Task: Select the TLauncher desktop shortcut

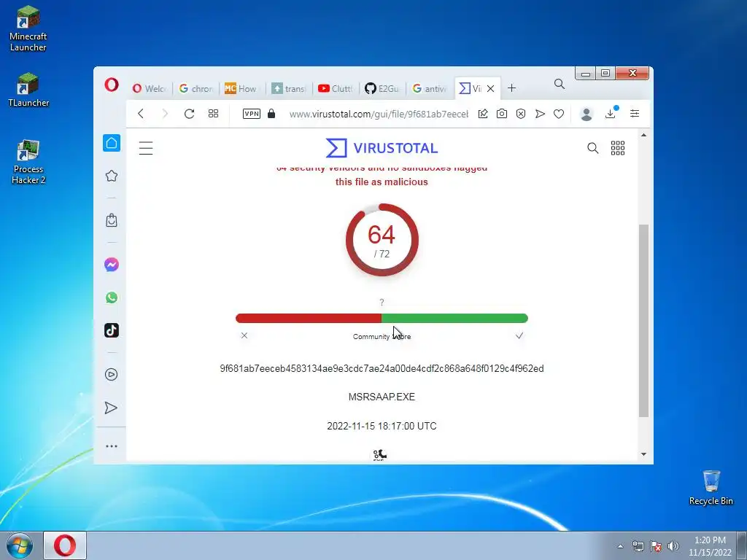Action: pos(28,90)
